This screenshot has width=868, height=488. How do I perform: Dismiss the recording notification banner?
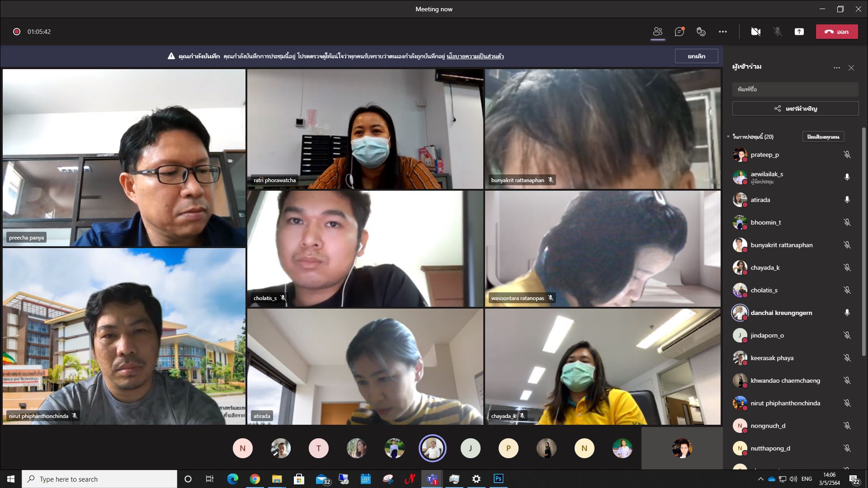(x=696, y=56)
